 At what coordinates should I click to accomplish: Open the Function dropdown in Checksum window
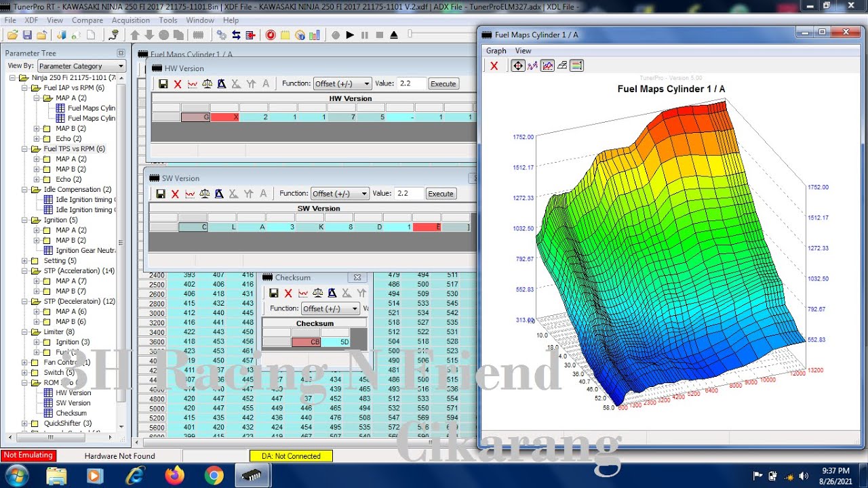(331, 308)
